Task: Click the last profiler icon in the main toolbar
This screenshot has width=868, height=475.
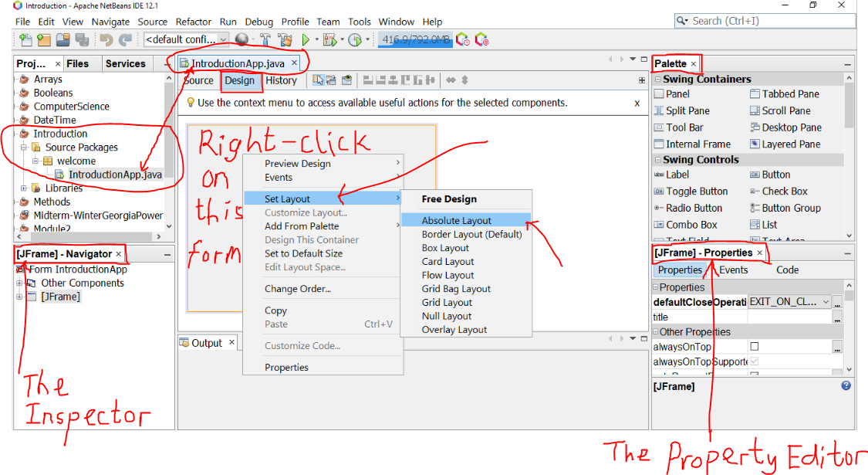Action: click(x=481, y=40)
